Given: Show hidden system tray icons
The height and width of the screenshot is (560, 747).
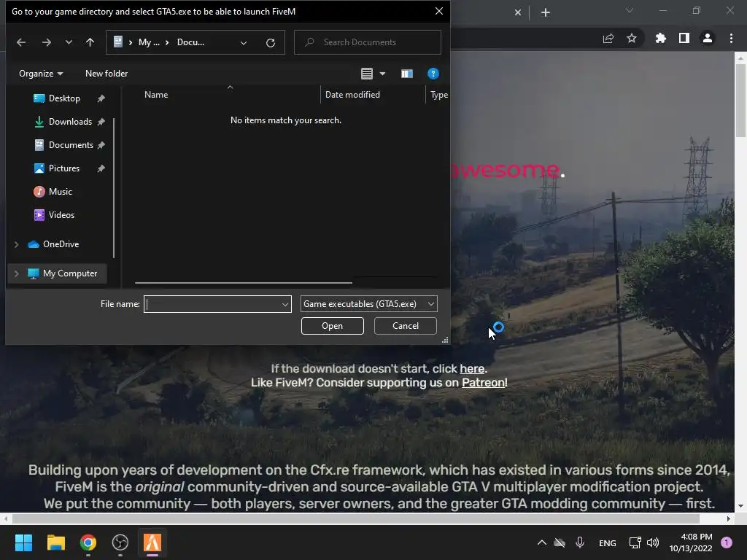Looking at the screenshot, I should [542, 542].
